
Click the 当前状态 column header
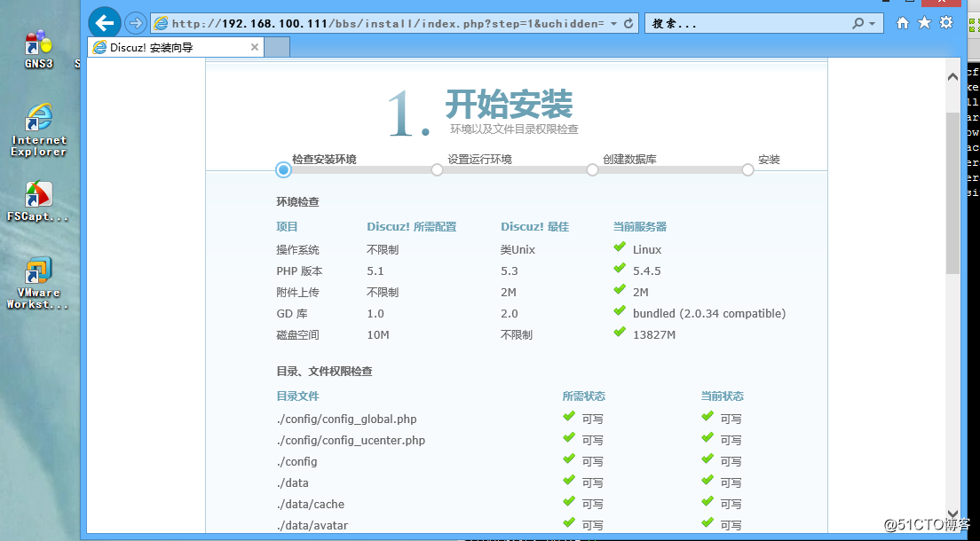722,396
